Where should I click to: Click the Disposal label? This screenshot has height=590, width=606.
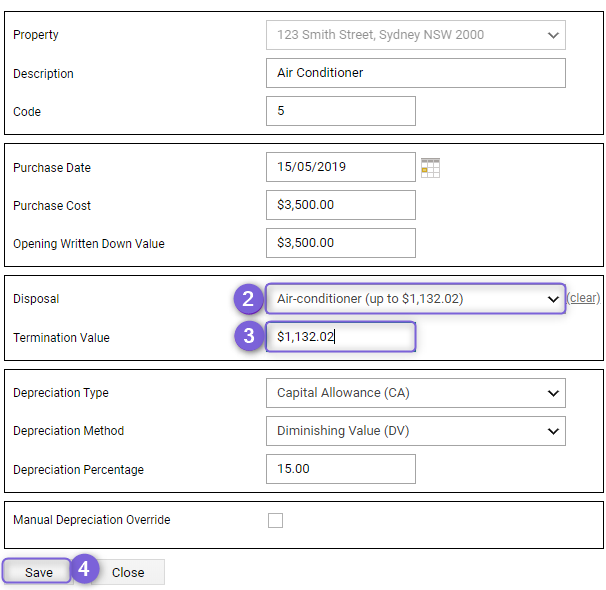pyautogui.click(x=36, y=299)
